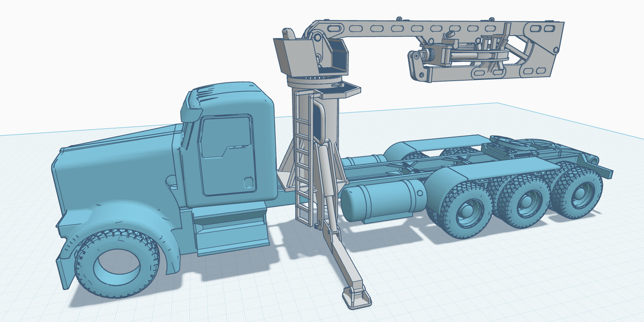Click the truck's front steering wheel tire

pyautogui.click(x=117, y=263)
